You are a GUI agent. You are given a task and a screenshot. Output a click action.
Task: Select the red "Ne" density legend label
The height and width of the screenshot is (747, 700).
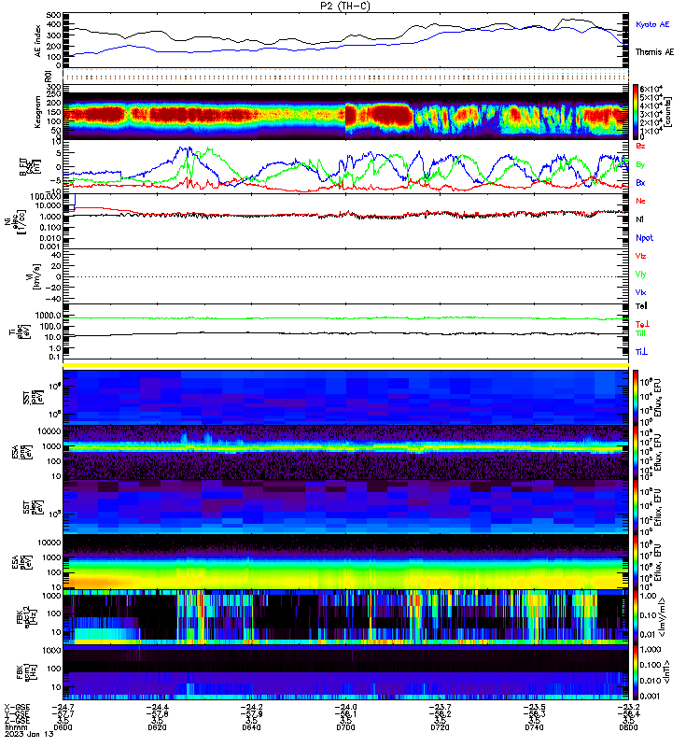point(640,201)
